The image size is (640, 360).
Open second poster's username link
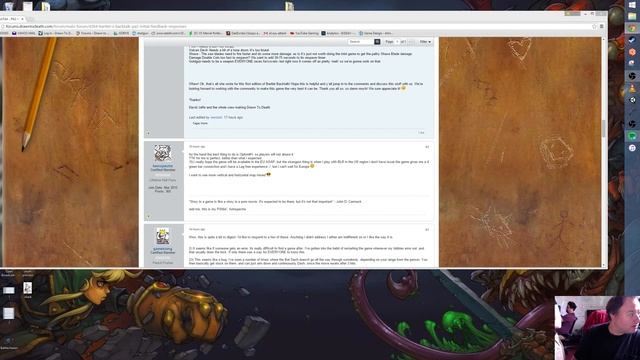pos(162,166)
